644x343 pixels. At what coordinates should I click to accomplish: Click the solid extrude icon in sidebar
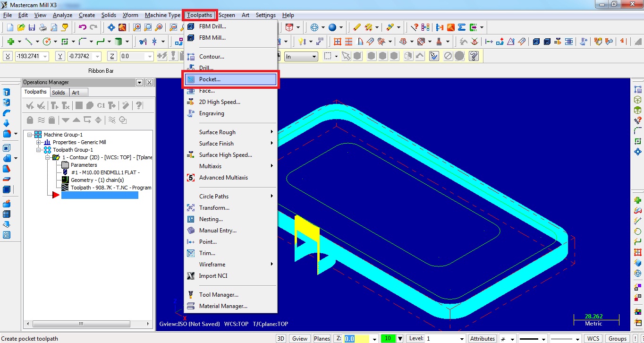(x=7, y=92)
